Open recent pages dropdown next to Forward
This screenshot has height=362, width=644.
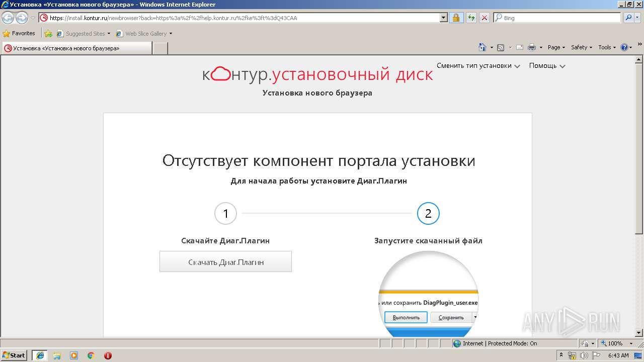click(x=33, y=18)
